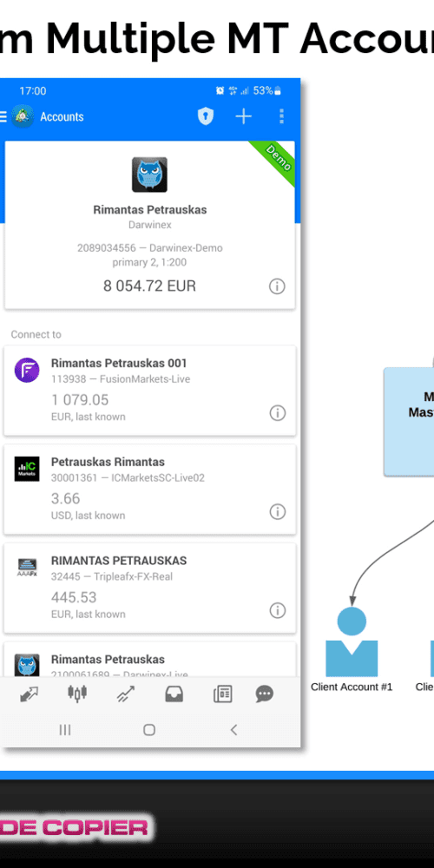Open the Quotes tab with arrows icon

[29, 694]
